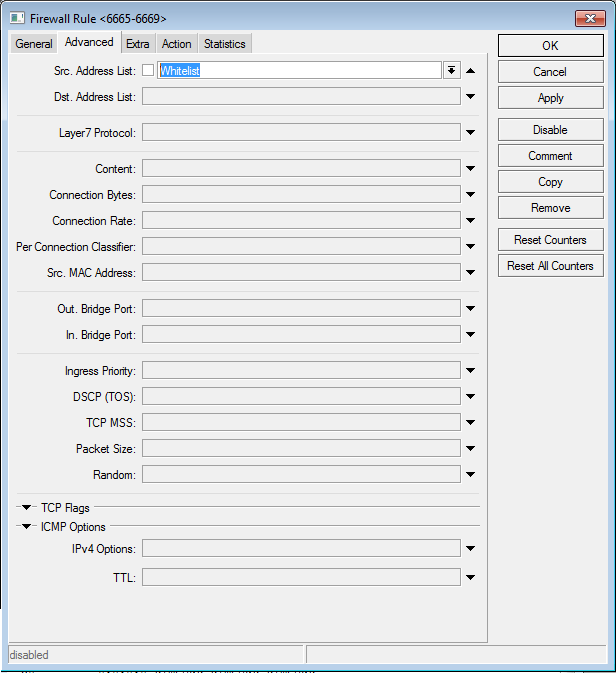Click the Ingress Priority field
Screen dimensions: 616x673
(301, 370)
